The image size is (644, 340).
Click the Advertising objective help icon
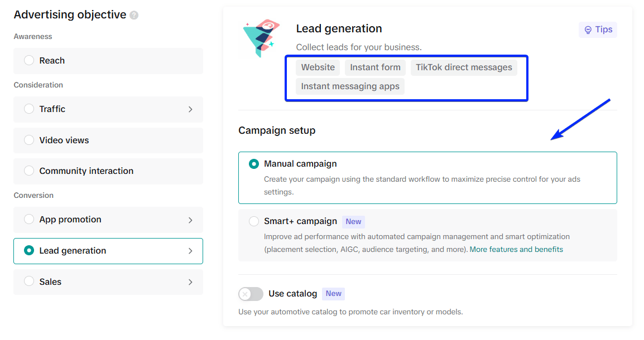[x=134, y=16]
